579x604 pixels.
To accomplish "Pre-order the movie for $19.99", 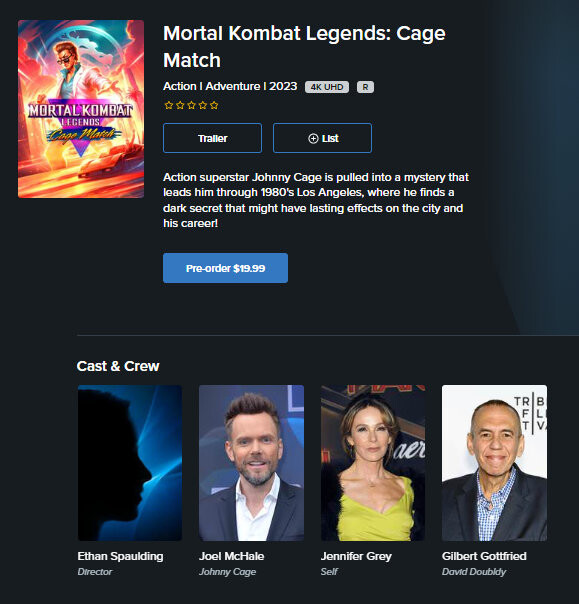I will [x=225, y=268].
